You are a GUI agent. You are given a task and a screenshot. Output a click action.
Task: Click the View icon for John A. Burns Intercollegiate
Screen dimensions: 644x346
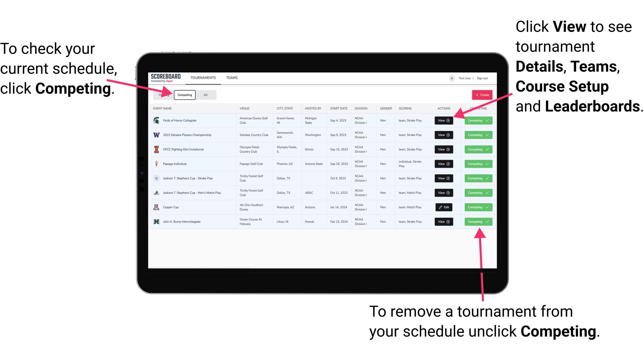[443, 222]
